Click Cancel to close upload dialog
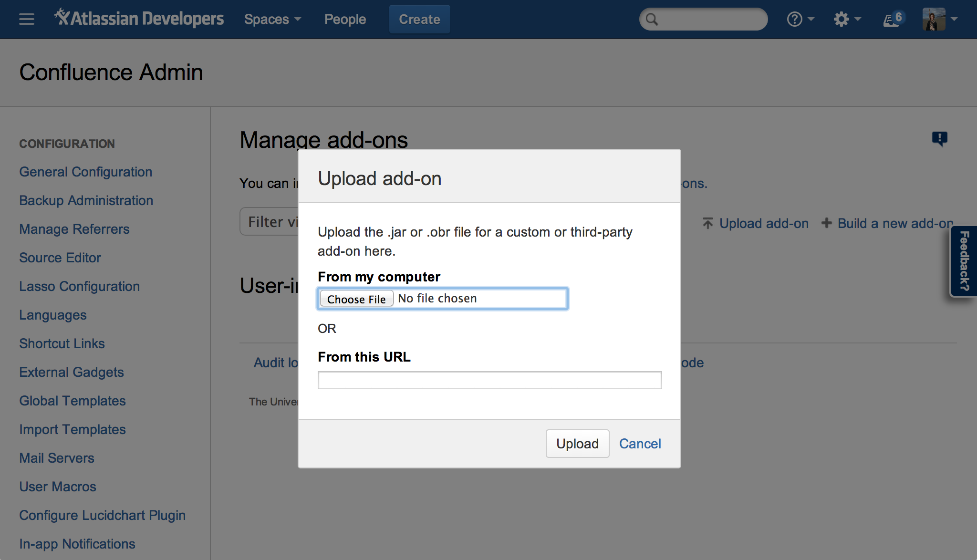The width and height of the screenshot is (977, 560). pos(639,443)
